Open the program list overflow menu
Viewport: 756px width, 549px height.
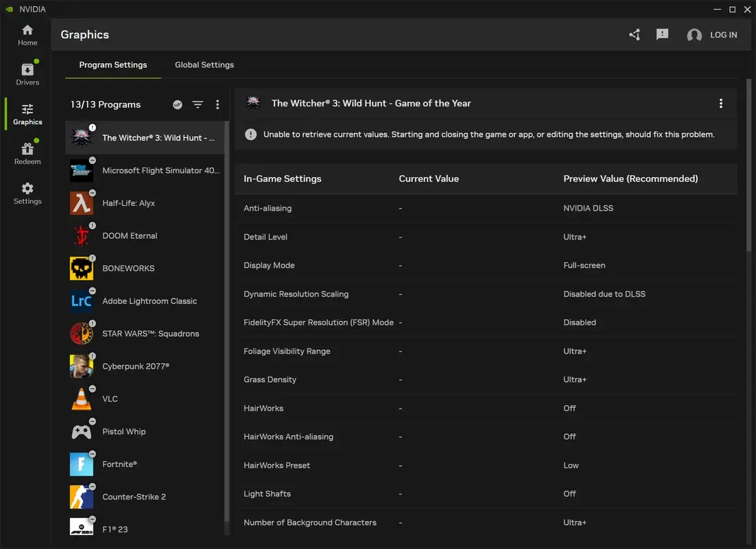[x=217, y=104]
